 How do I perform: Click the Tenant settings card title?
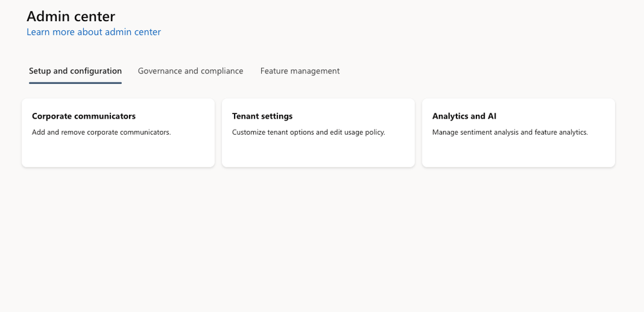click(262, 117)
